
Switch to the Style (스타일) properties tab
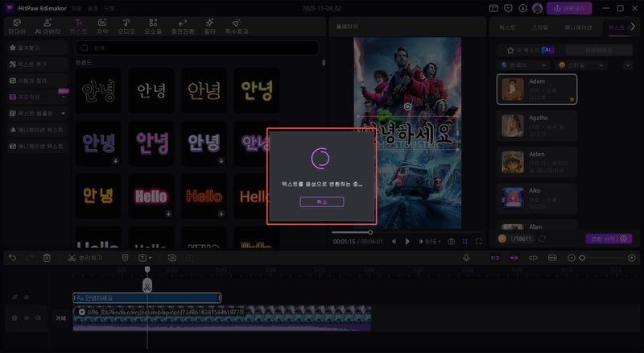(x=540, y=27)
